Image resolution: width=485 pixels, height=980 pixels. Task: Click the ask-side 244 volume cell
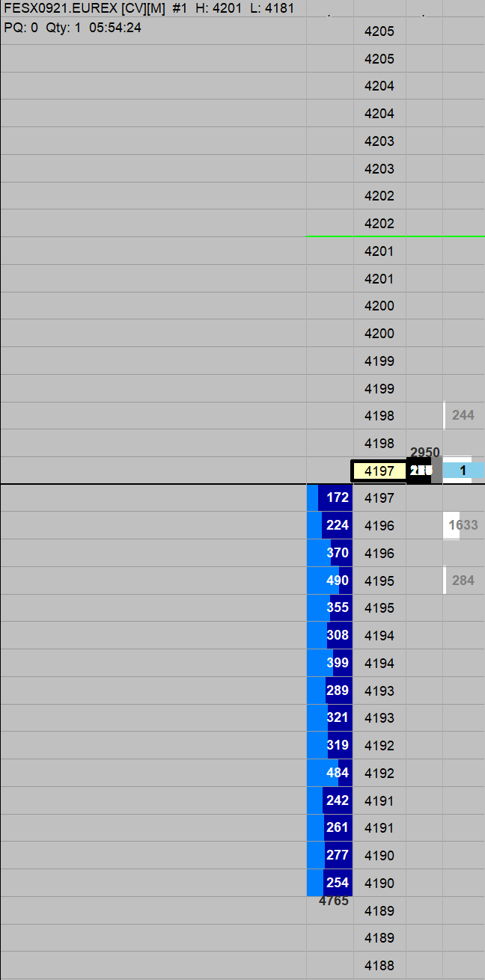[x=463, y=415]
